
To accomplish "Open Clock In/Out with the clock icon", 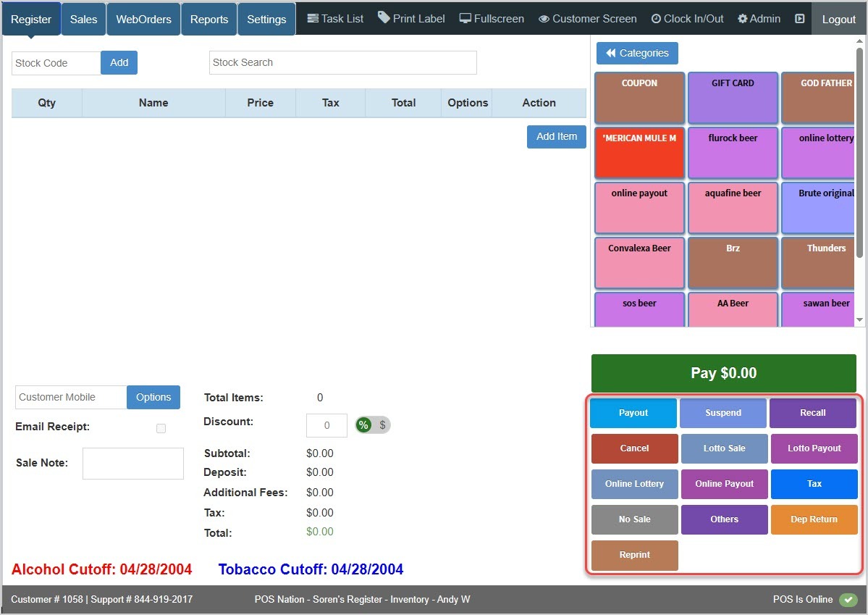I will pyautogui.click(x=655, y=18).
